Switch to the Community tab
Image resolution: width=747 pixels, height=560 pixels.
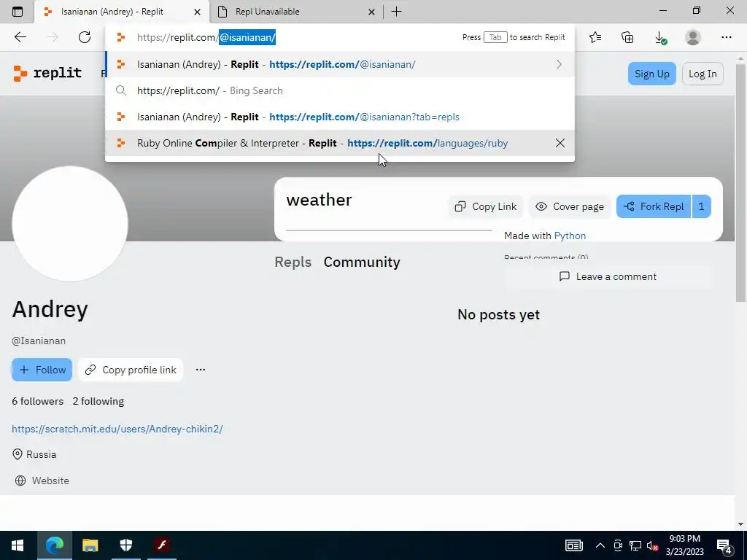(362, 262)
